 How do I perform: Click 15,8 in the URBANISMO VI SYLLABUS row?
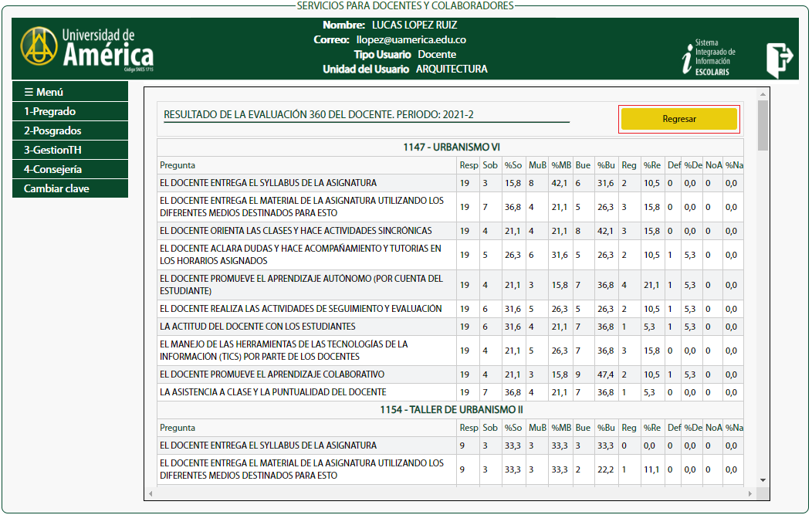(x=513, y=183)
